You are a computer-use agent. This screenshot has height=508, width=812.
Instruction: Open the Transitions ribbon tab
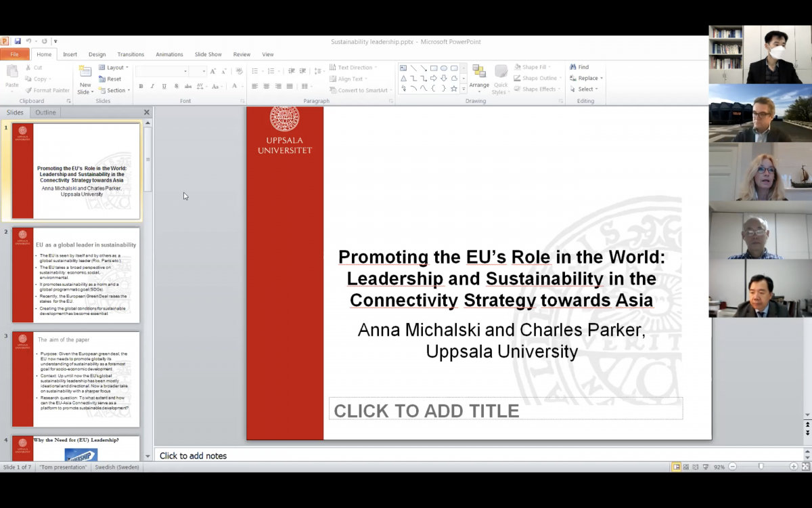click(x=131, y=54)
